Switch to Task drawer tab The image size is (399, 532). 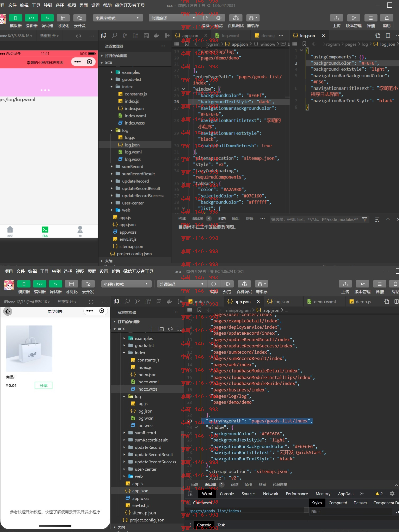click(x=221, y=525)
